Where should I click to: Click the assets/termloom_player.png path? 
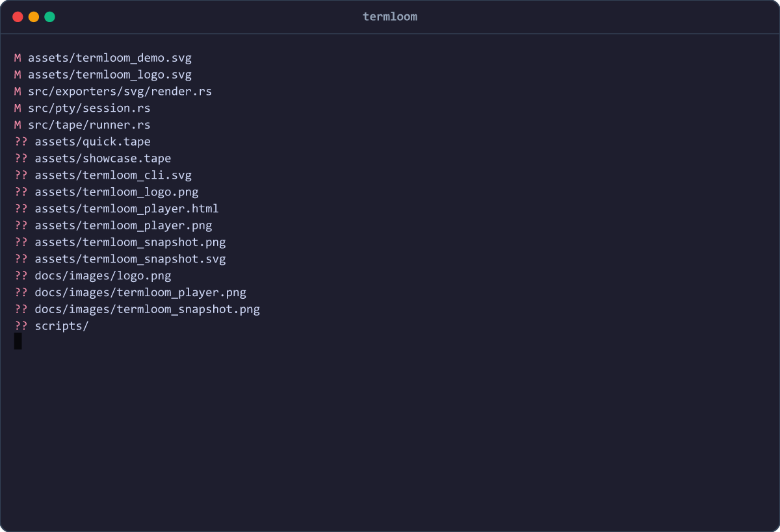[x=123, y=226]
